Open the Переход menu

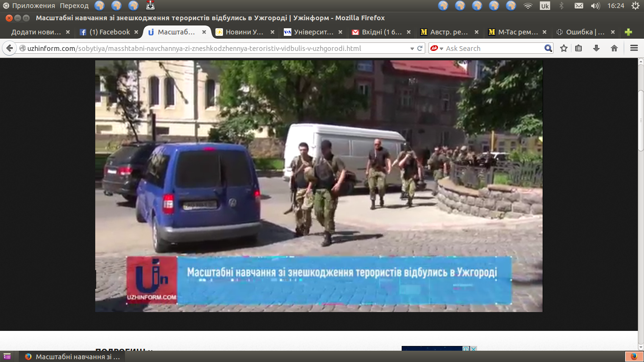[x=74, y=6]
